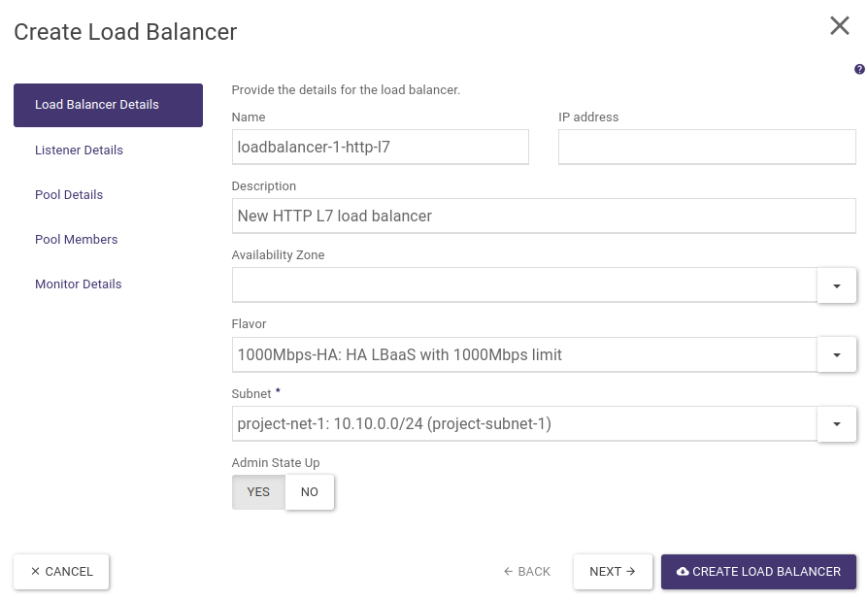Expand the Availability Zone dropdown arrow
Viewport: 868px width, 601px height.
click(836, 285)
